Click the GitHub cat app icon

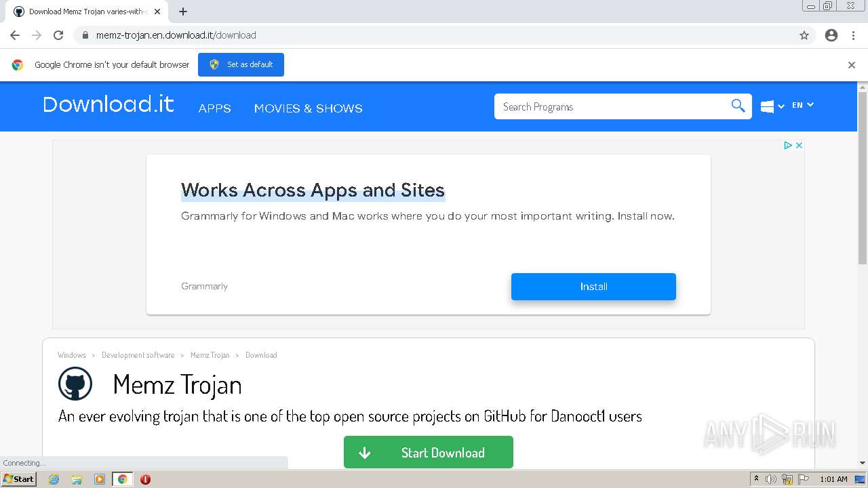click(75, 384)
